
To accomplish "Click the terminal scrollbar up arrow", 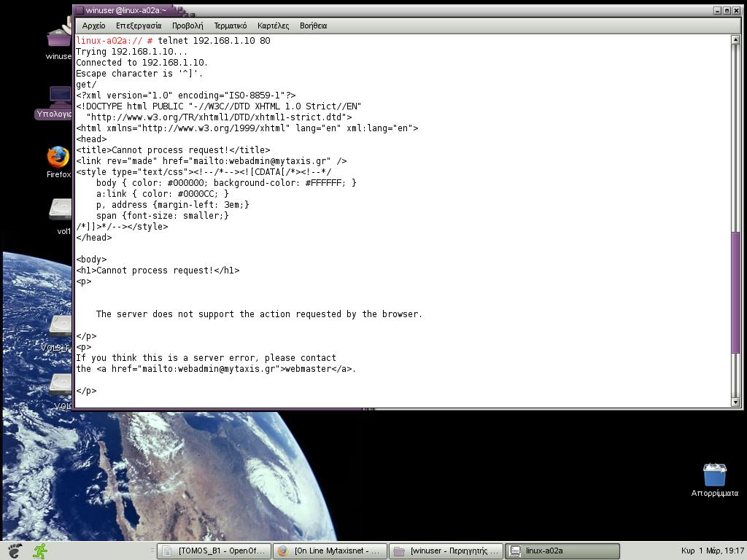I will tap(735, 39).
